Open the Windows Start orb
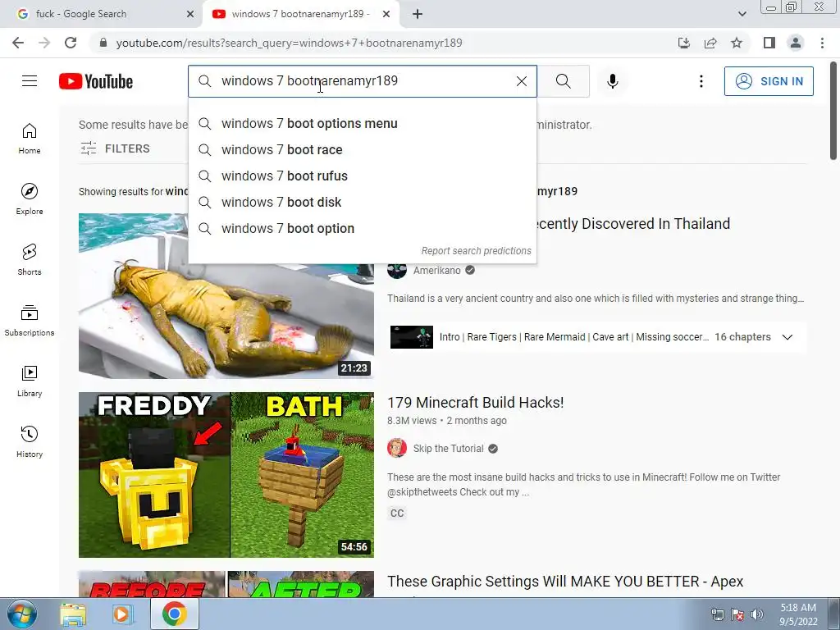 click(21, 614)
